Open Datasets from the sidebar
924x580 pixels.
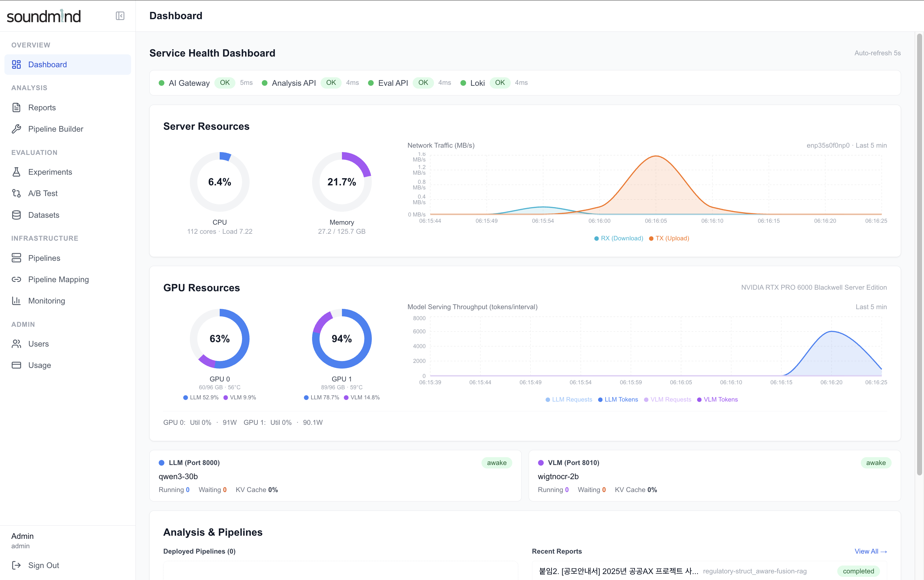[68, 215]
